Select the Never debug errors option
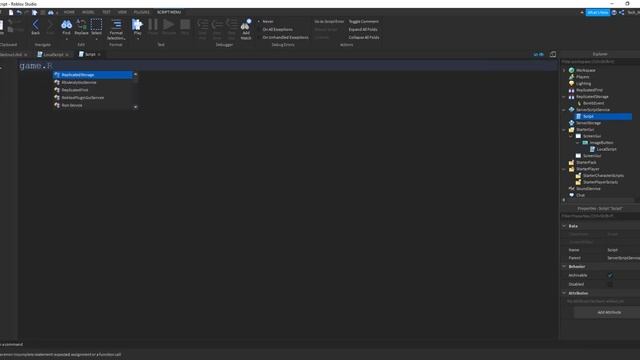Screen dimensions: 640x360 click(268, 21)
